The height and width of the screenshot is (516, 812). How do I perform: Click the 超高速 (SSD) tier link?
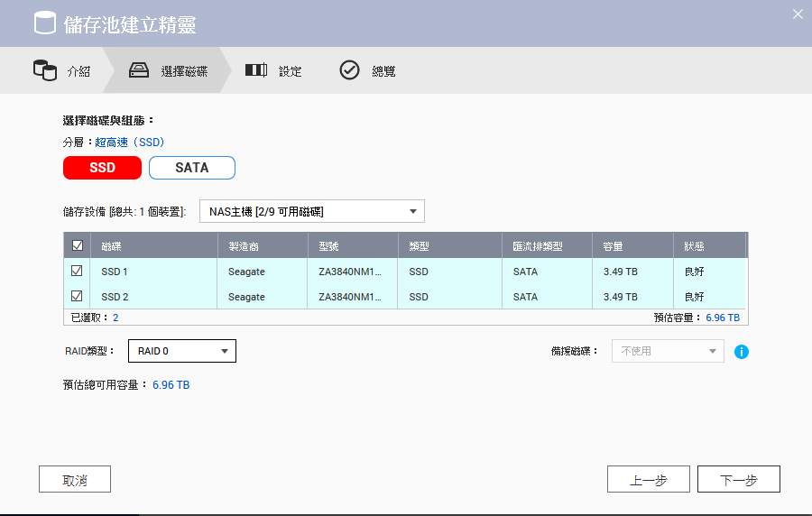click(x=130, y=143)
